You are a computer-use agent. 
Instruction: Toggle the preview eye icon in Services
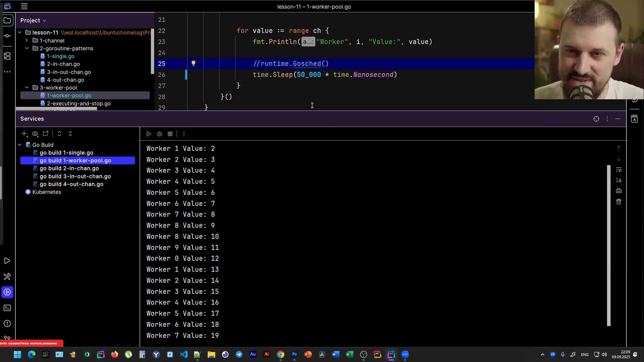35,133
